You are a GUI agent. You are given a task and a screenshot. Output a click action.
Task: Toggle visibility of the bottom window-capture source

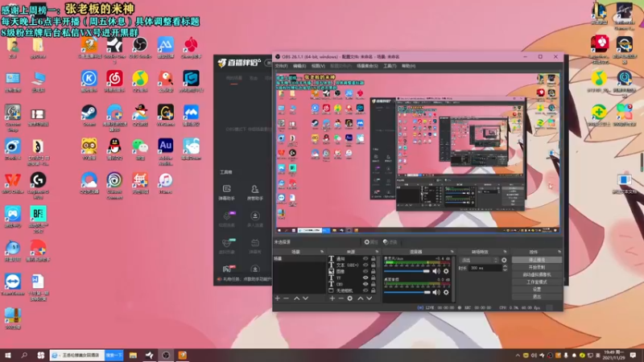tap(365, 290)
